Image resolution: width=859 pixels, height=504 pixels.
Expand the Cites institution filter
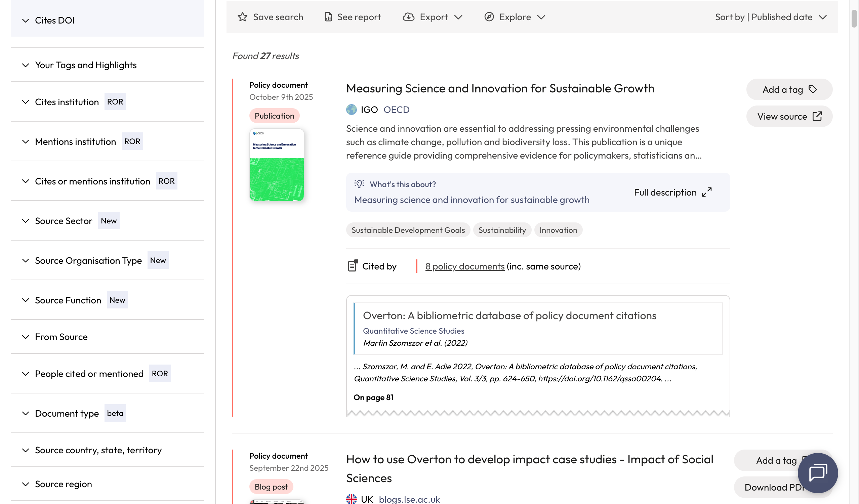point(108,101)
